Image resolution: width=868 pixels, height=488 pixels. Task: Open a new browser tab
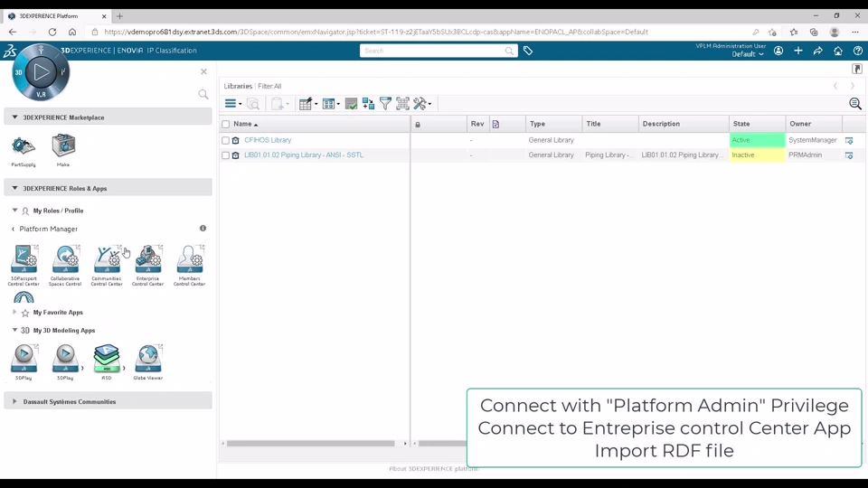coord(119,16)
